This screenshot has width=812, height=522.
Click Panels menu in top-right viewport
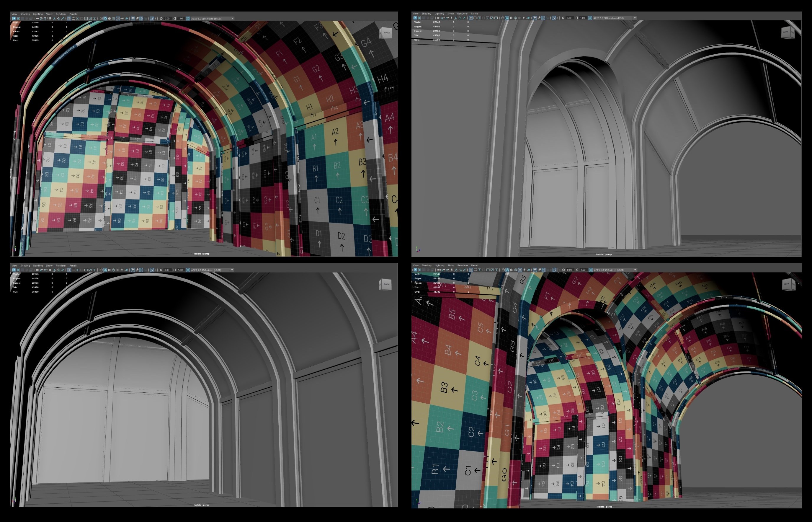coord(475,14)
